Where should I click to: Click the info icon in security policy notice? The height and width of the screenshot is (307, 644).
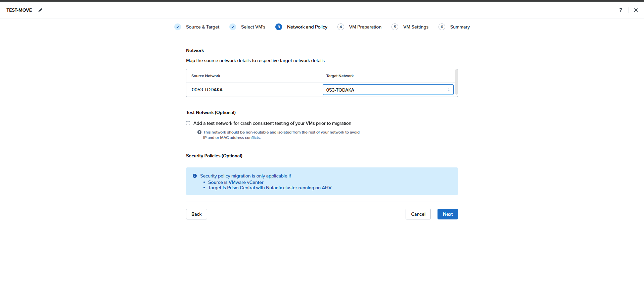(195, 176)
